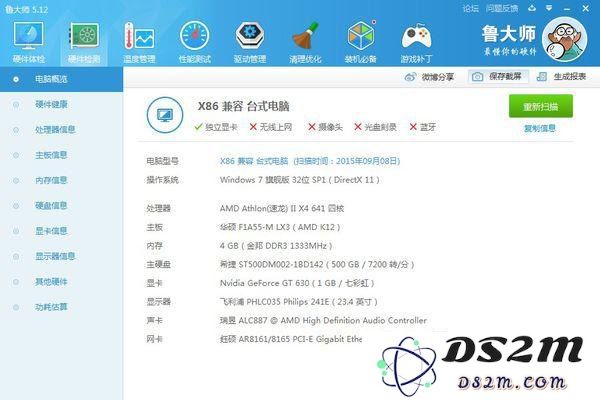Click the 摄像头 status indicator
Image resolution: width=600 pixels, height=400 pixels.
point(325,127)
